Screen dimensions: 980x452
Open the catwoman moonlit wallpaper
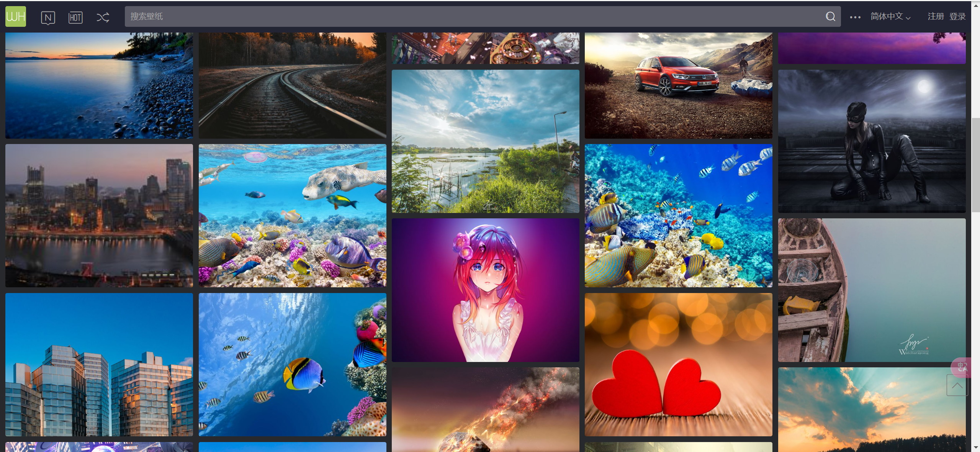coord(872,141)
